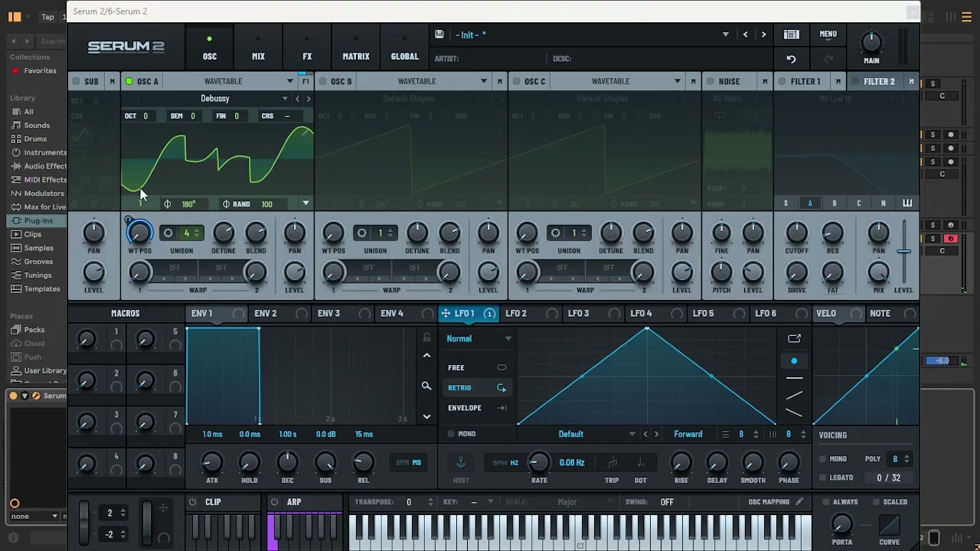This screenshot has width=980, height=551.
Task: Save preset with the floppy disk icon
Action: click(439, 34)
